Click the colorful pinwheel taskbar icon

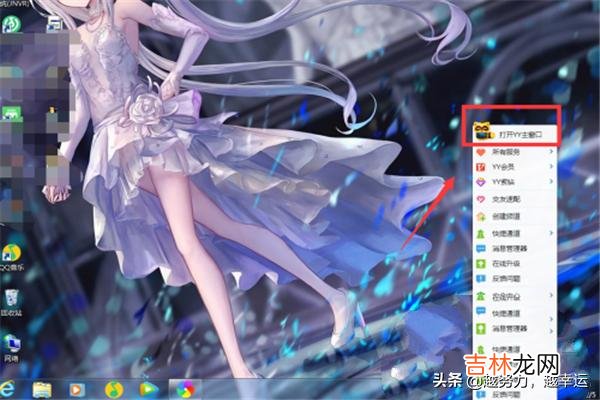tap(184, 387)
